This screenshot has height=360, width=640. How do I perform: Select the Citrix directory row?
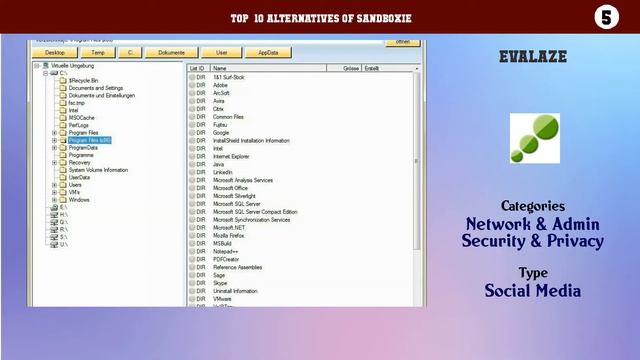pos(300,109)
